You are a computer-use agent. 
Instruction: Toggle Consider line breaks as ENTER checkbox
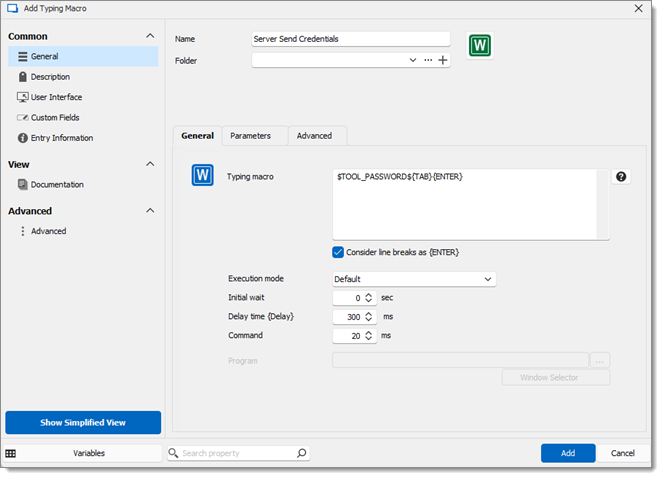[338, 252]
